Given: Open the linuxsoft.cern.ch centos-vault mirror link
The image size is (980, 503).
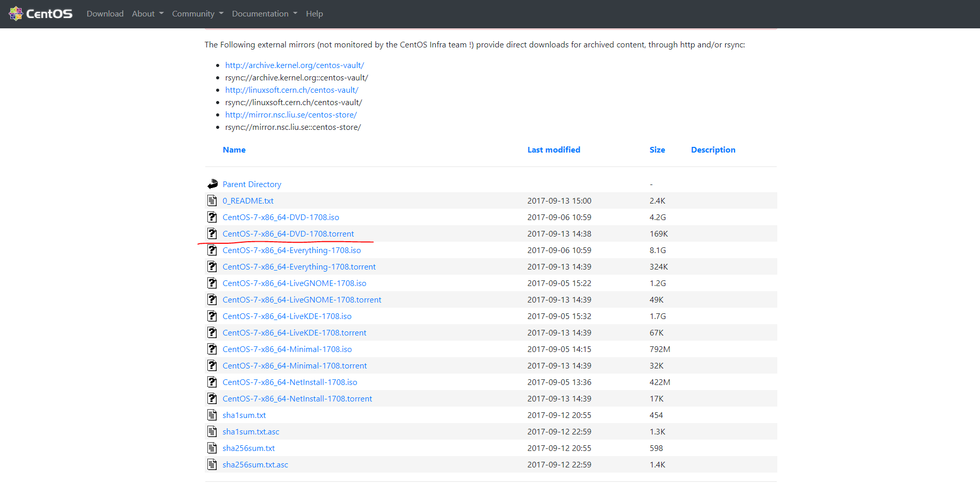Looking at the screenshot, I should 292,90.
